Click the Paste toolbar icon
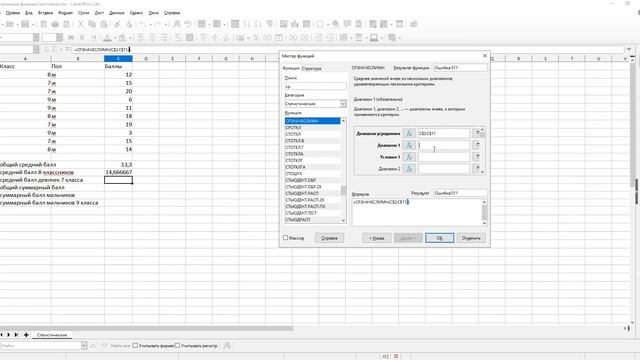640x360 pixels. 104,24
